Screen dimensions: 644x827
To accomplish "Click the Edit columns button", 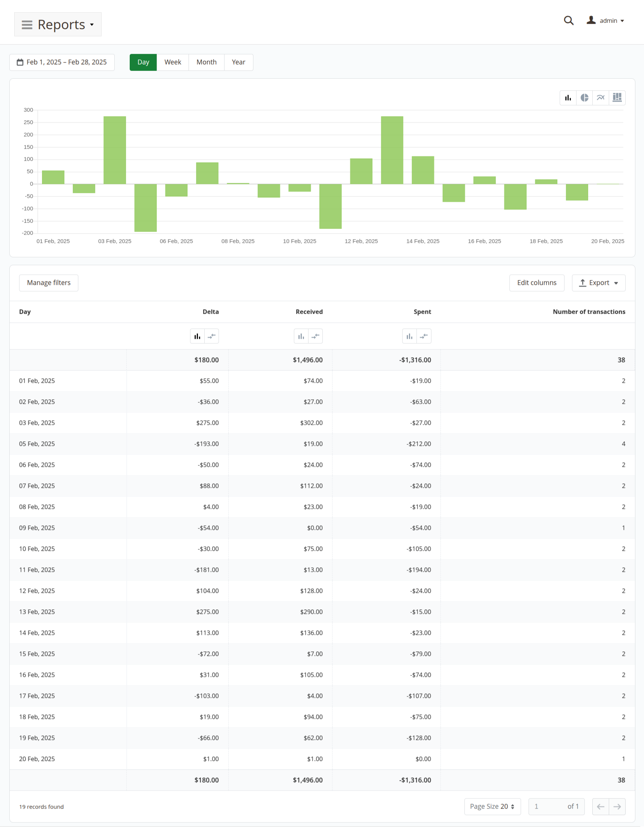I will point(536,283).
